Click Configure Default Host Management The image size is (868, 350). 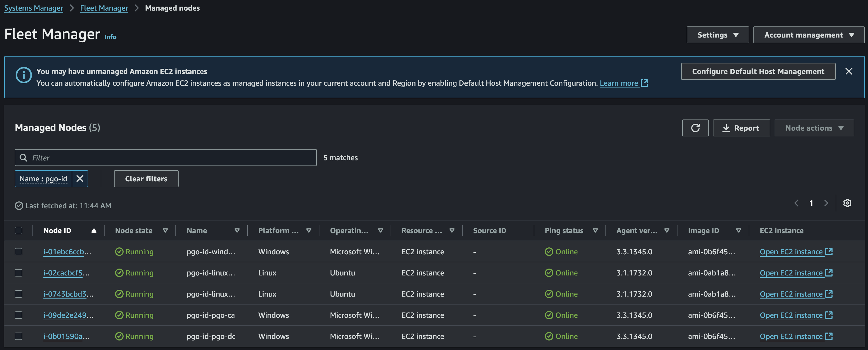pos(758,71)
